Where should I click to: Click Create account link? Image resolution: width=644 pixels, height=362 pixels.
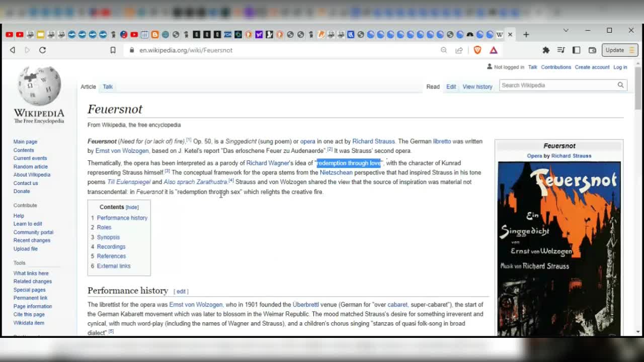click(x=592, y=67)
